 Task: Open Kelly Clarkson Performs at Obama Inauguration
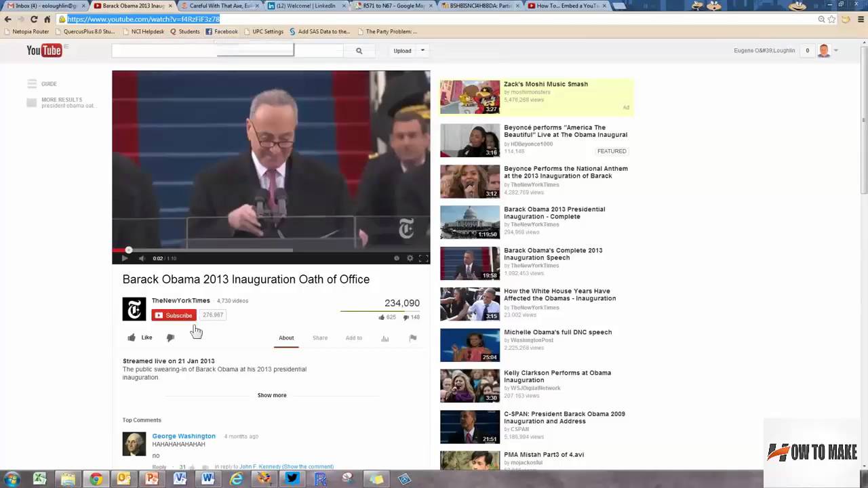pyautogui.click(x=557, y=376)
